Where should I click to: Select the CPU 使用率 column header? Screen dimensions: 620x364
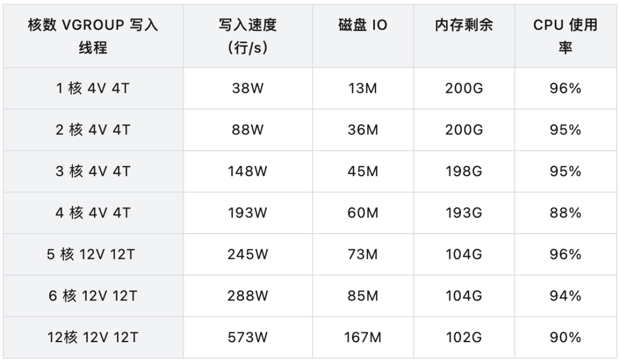point(565,36)
